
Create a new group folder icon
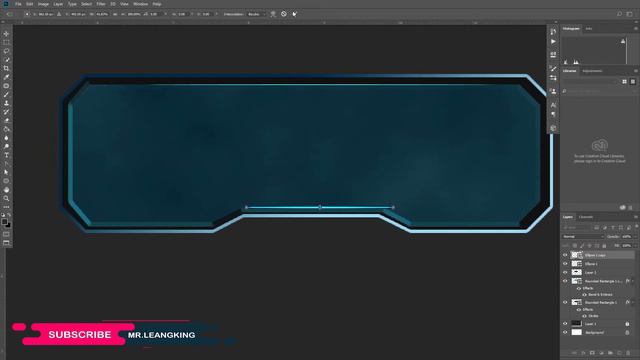(x=610, y=353)
